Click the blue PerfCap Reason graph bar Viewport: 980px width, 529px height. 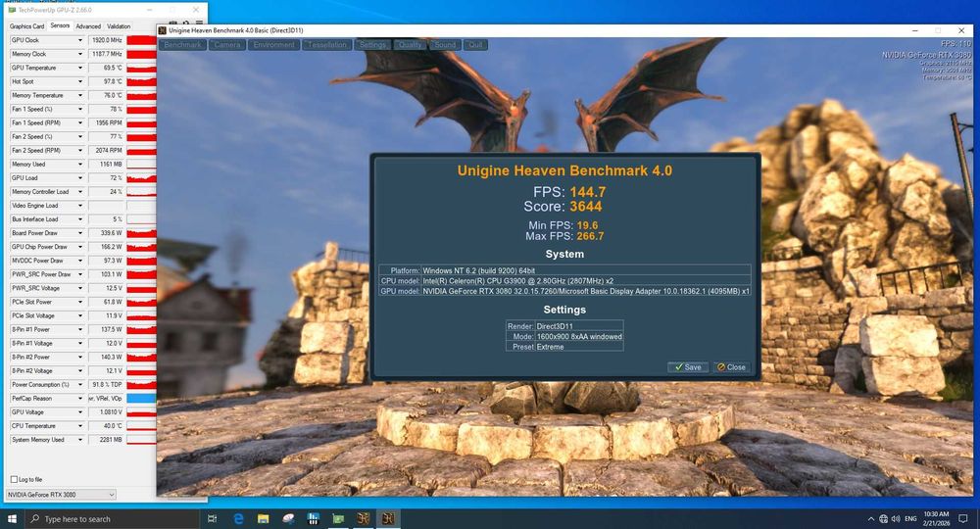coord(141,398)
